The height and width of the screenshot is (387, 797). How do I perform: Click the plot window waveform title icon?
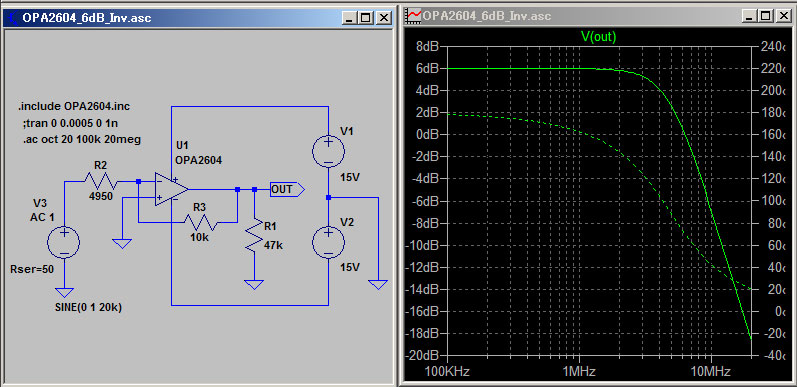pyautogui.click(x=414, y=16)
